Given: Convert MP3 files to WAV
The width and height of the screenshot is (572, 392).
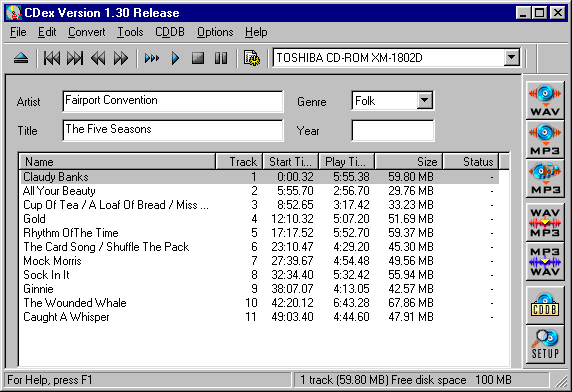Looking at the screenshot, I should [545, 262].
